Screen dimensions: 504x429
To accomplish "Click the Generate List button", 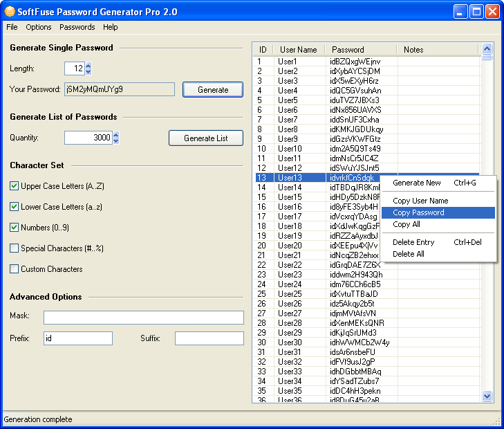I will (x=206, y=138).
